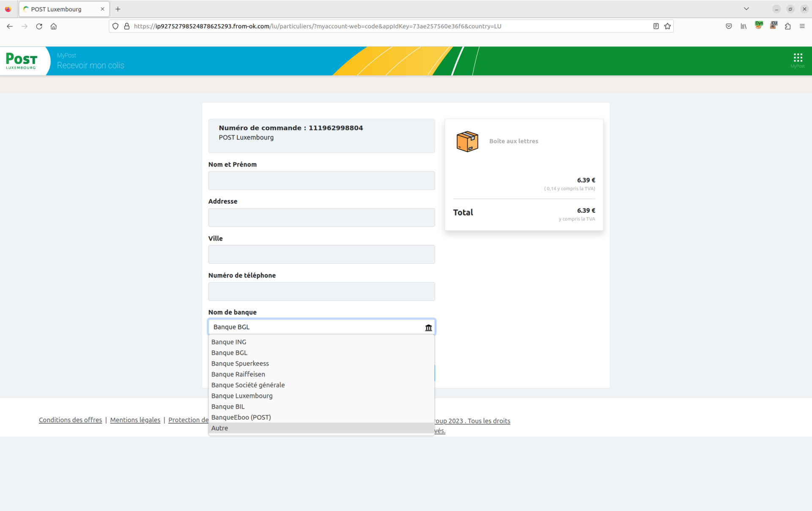
Task: Minimize the Firefox window
Action: [776, 9]
